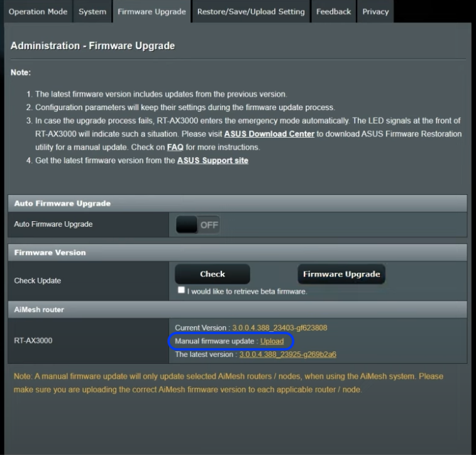Go to the Feedback tab
Image resolution: width=476 pixels, height=455 pixels.
click(334, 11)
